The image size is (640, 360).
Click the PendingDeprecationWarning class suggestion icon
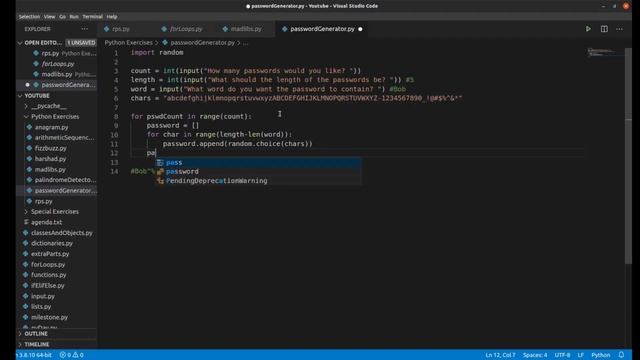160,181
